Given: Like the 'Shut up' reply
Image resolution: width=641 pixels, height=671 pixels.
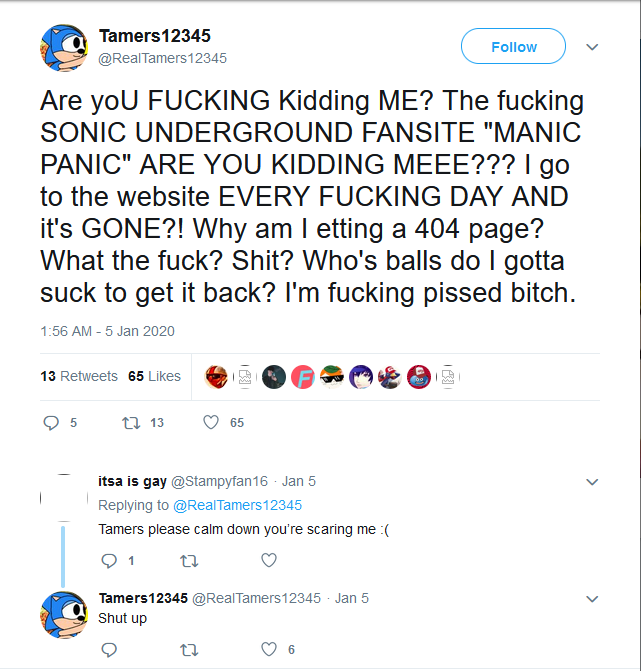Looking at the screenshot, I should pyautogui.click(x=269, y=649).
